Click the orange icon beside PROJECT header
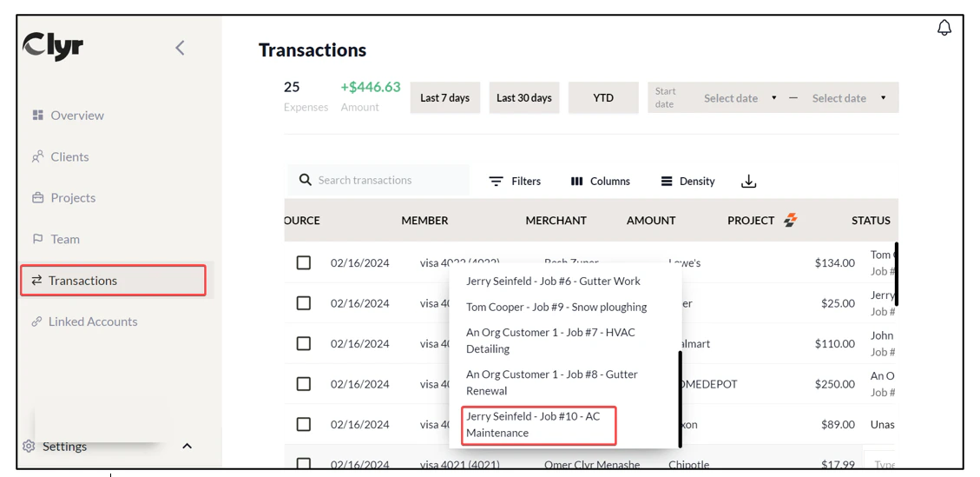 pyautogui.click(x=791, y=221)
